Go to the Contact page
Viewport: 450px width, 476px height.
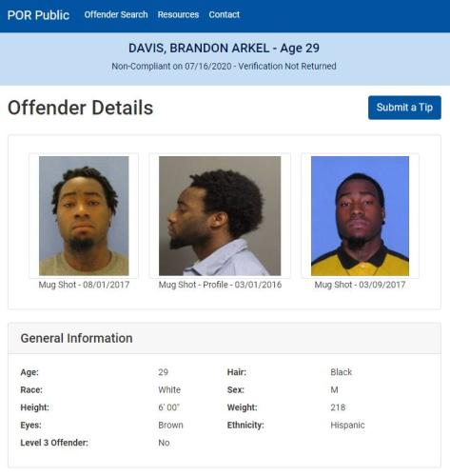224,14
